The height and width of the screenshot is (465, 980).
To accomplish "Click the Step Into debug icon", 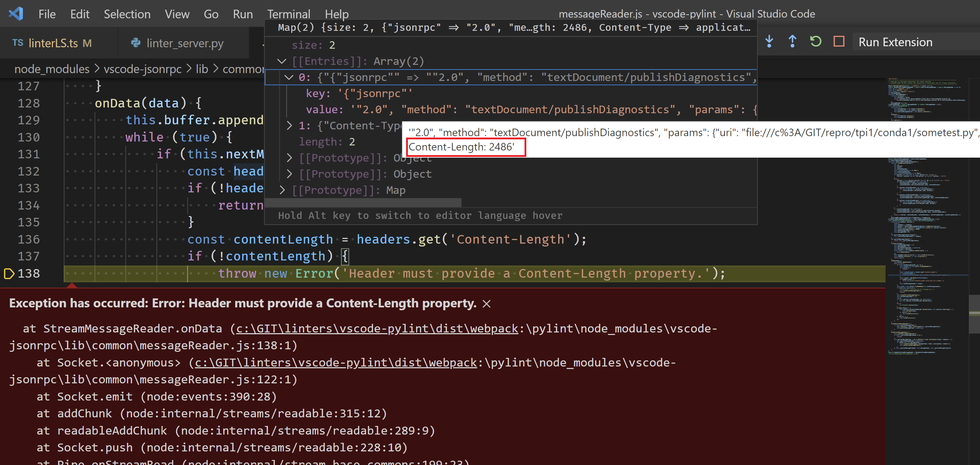I will point(769,42).
